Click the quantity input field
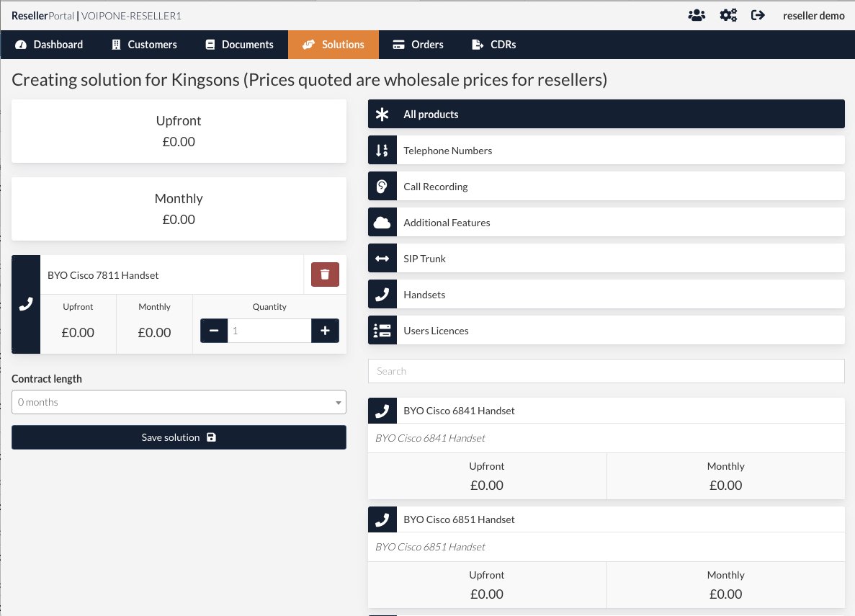The image size is (855, 616). (x=269, y=331)
